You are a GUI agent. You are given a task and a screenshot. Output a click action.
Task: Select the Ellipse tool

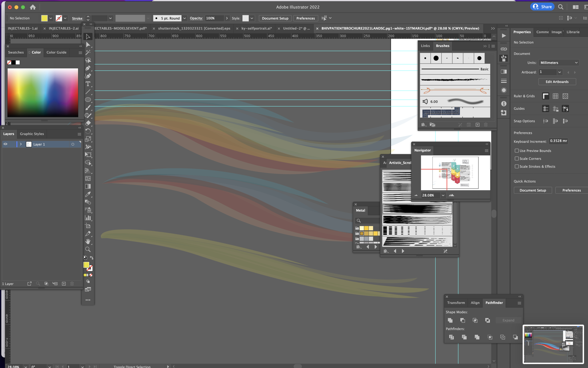coord(88,100)
